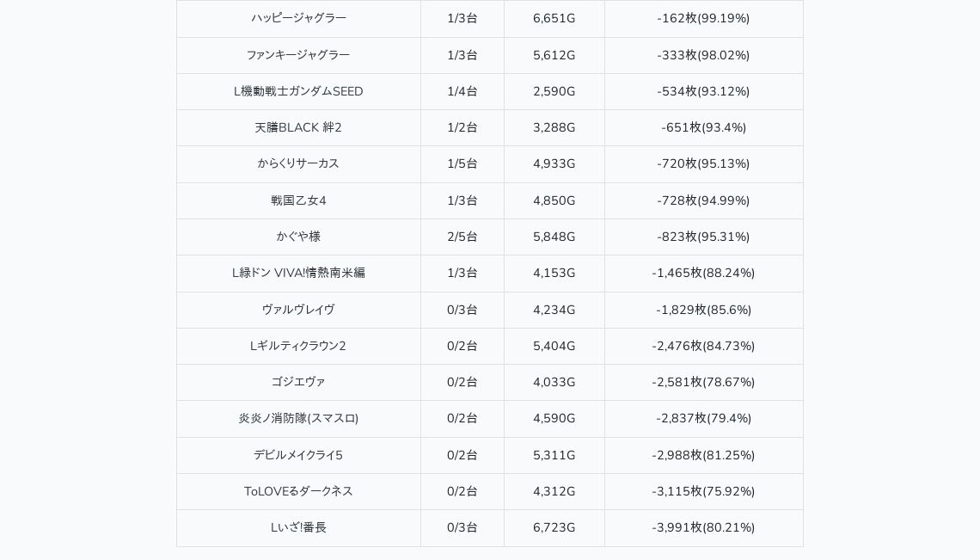Viewport: 980px width, 560px height.
Task: Select L緑ドン VIVA!情熱南米編 entry
Action: click(298, 273)
